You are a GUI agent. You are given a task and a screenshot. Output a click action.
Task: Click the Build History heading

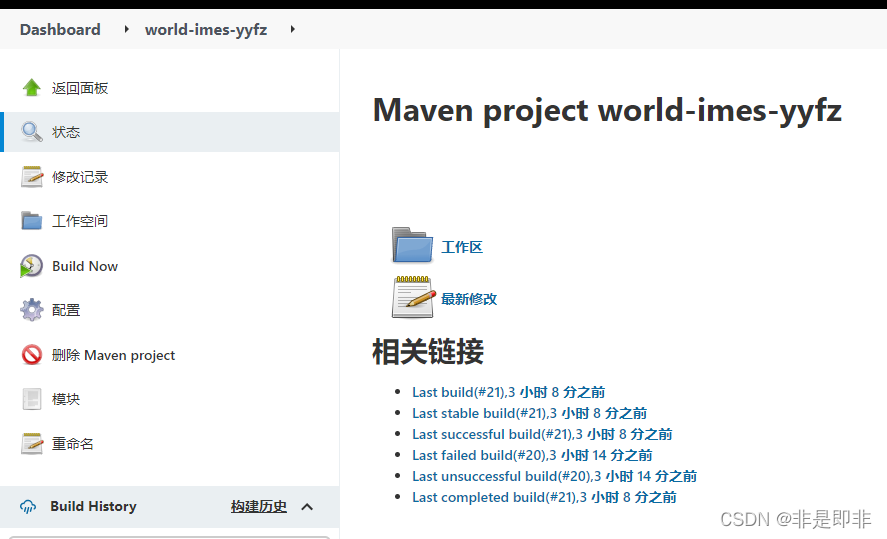[93, 506]
